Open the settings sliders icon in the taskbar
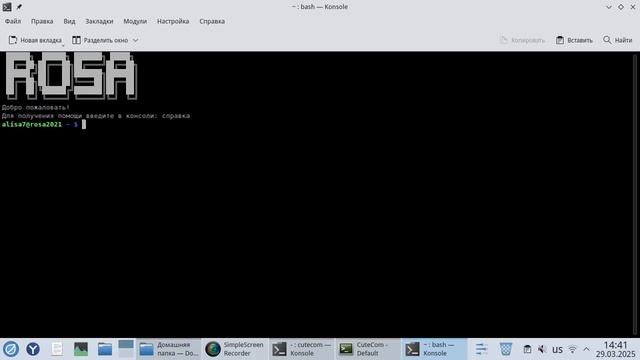This screenshot has width=640, height=360. point(482,349)
